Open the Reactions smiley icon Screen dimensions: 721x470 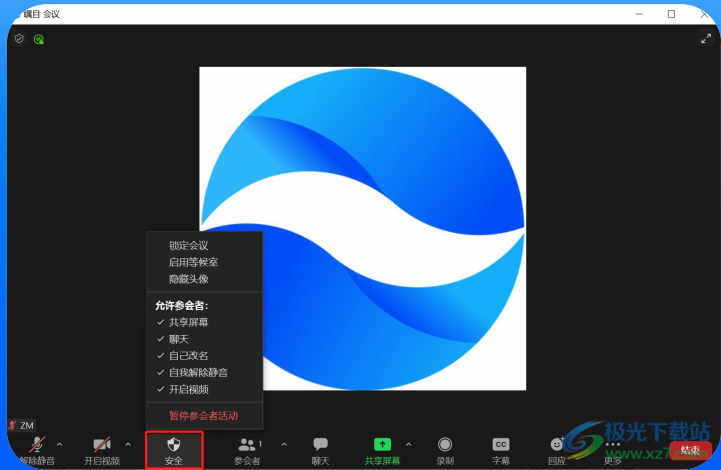click(x=557, y=444)
